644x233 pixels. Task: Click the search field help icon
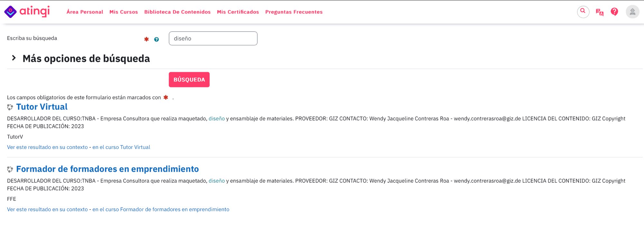(156, 39)
